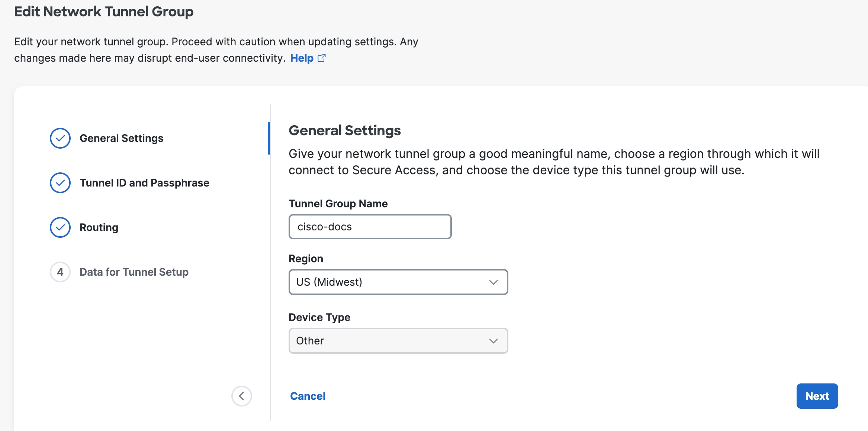The image size is (868, 431).
Task: Select the Tunnel ID and Passphrase step label
Action: click(144, 182)
